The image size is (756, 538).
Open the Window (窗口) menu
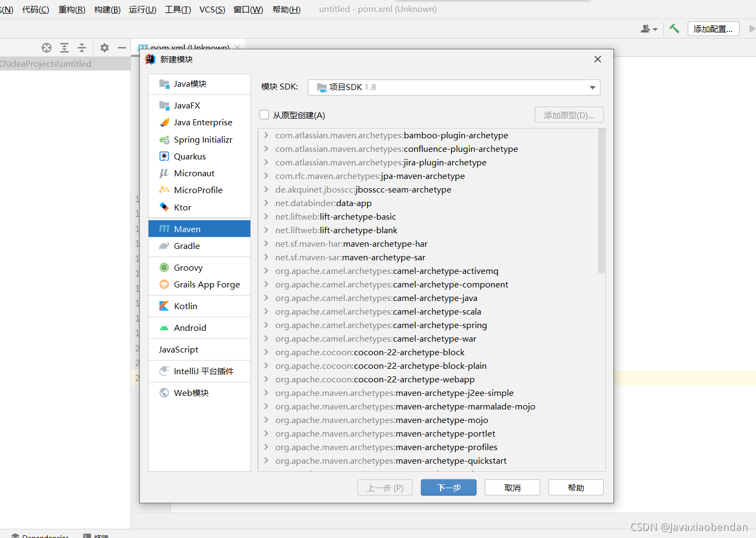248,9
